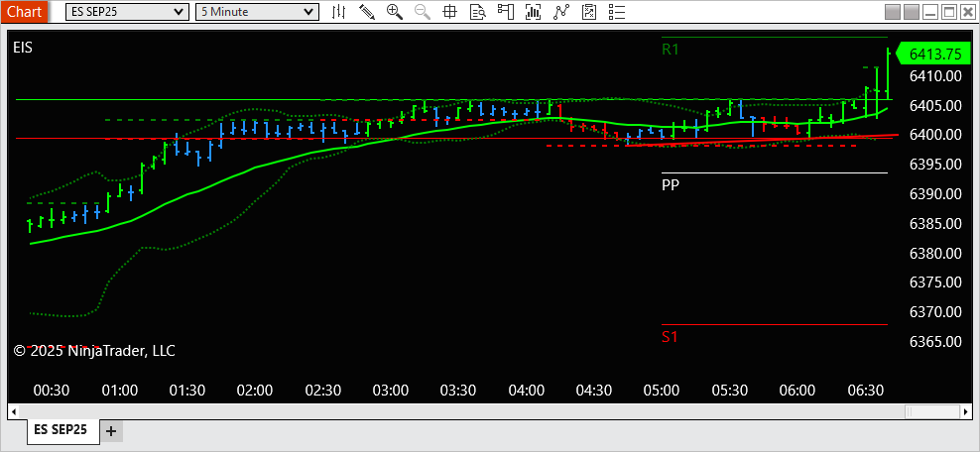Open the Data Box document icon
Screen dimensions: 980x452
[x=477, y=11]
